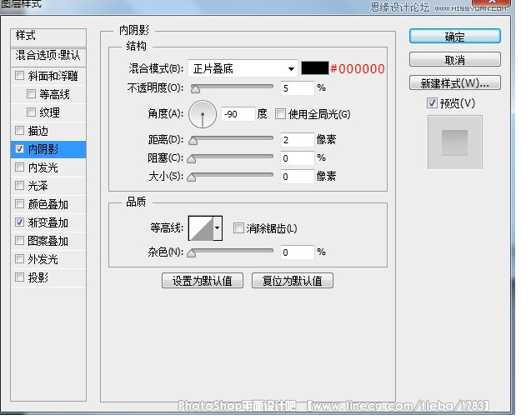Click 设置为默认值 button
The image size is (531, 420).
pos(203,281)
